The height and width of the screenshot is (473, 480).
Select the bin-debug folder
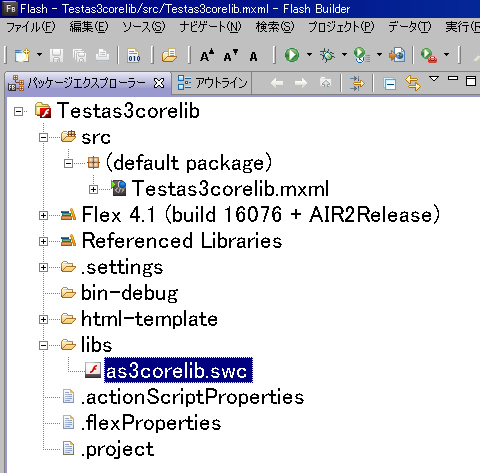[130, 294]
